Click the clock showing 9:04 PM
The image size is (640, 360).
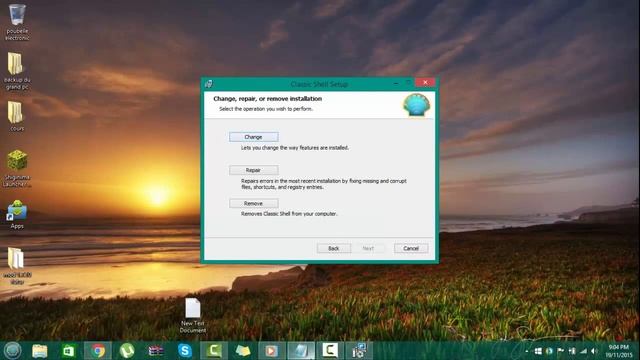click(x=619, y=351)
